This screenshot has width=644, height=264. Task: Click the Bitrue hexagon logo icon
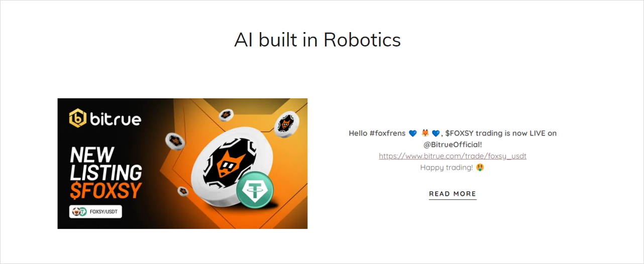tap(78, 118)
